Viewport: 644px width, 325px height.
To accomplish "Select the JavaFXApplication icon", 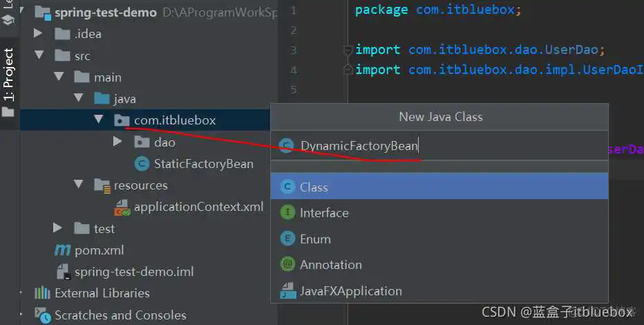I will tap(287, 291).
